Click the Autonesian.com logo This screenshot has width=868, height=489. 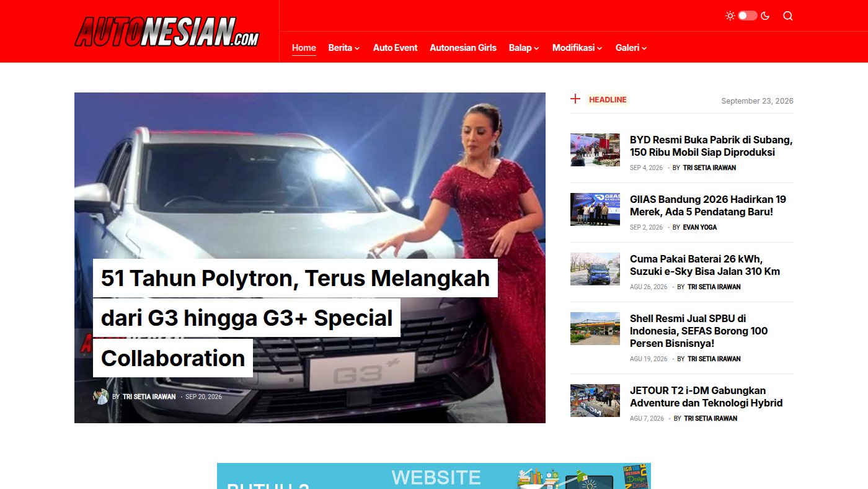tap(167, 32)
